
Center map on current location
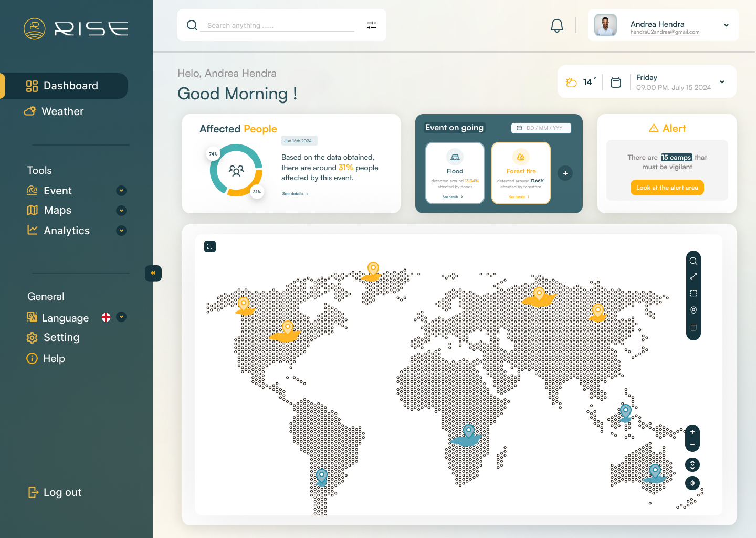click(692, 483)
